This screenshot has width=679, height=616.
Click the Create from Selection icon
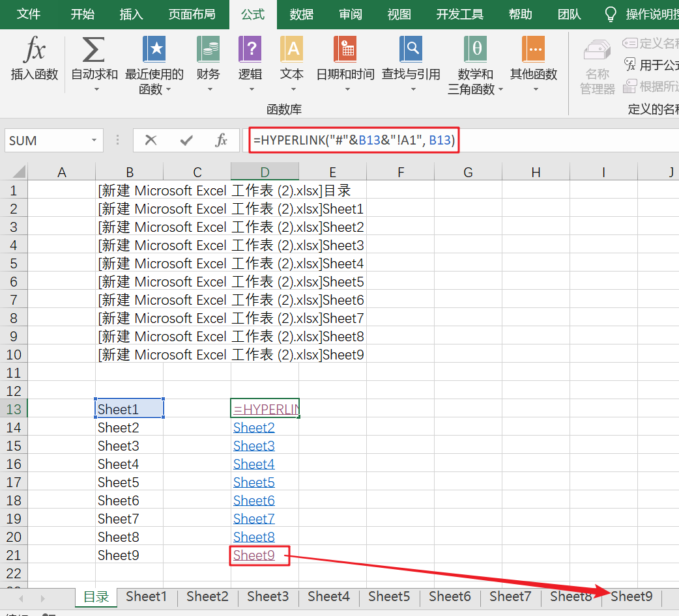pyautogui.click(x=630, y=87)
